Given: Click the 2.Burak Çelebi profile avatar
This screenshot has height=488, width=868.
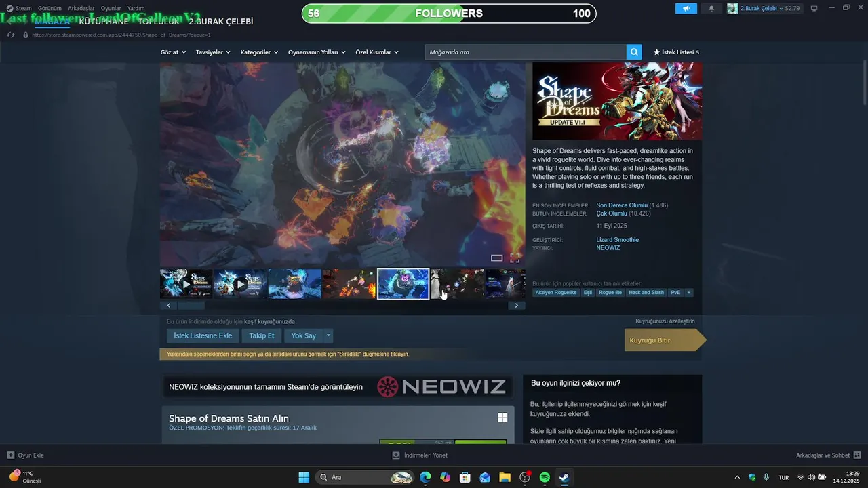Looking at the screenshot, I should [x=732, y=8].
